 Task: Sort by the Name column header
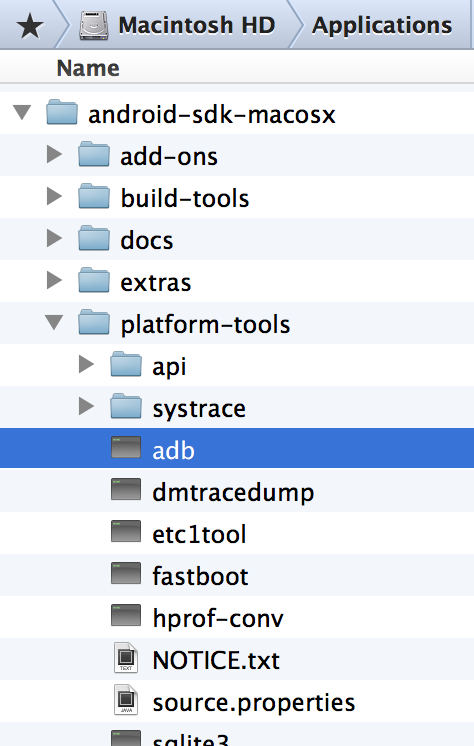coord(237,68)
